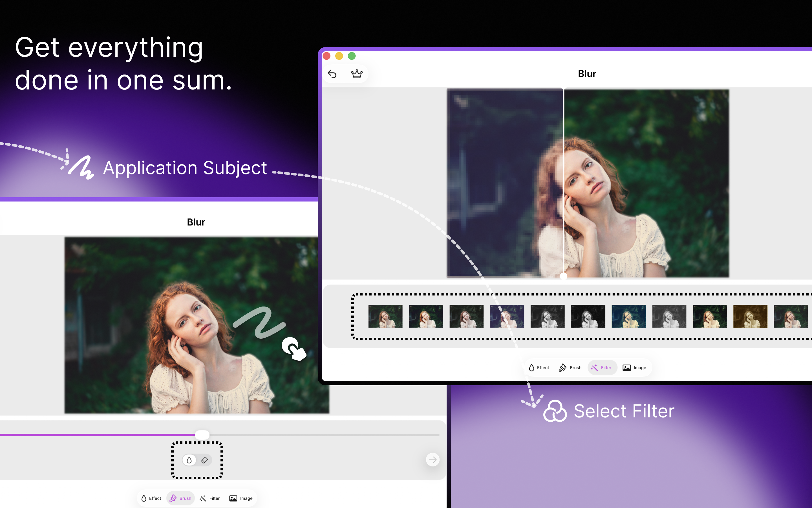Open Filter tab in left Blur window
Screen dimensions: 812x508
click(x=210, y=498)
